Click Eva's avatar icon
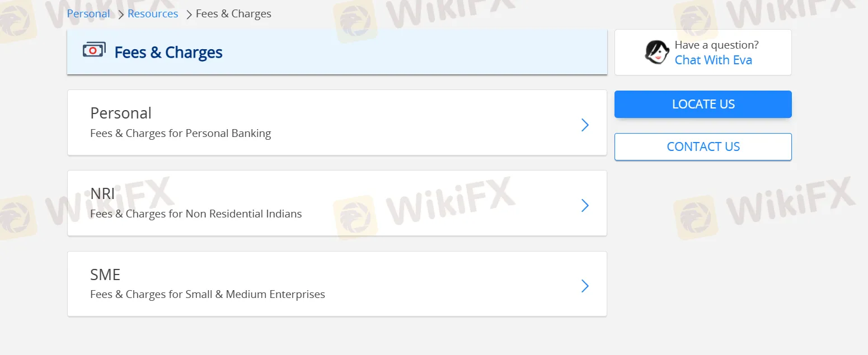 point(657,52)
